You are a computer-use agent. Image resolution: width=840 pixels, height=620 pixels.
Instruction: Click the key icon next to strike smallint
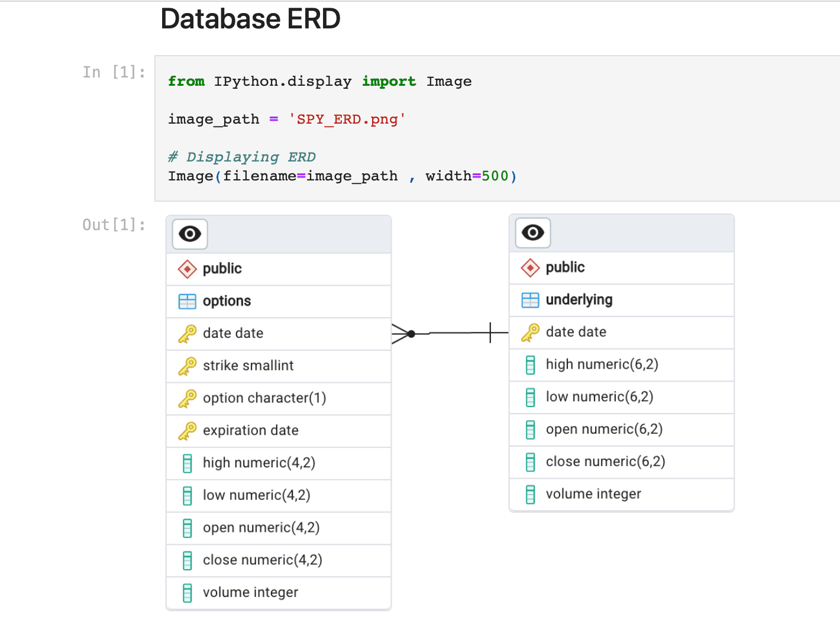[188, 366]
